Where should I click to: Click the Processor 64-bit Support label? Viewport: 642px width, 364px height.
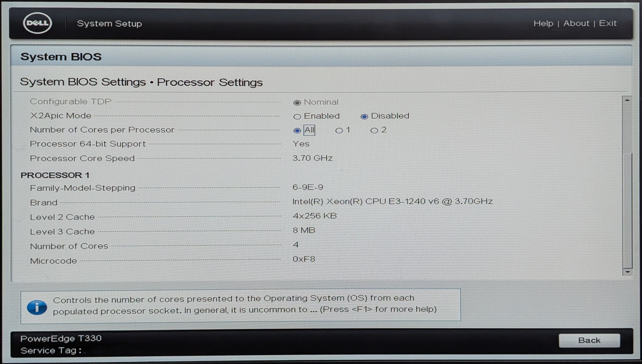(88, 144)
